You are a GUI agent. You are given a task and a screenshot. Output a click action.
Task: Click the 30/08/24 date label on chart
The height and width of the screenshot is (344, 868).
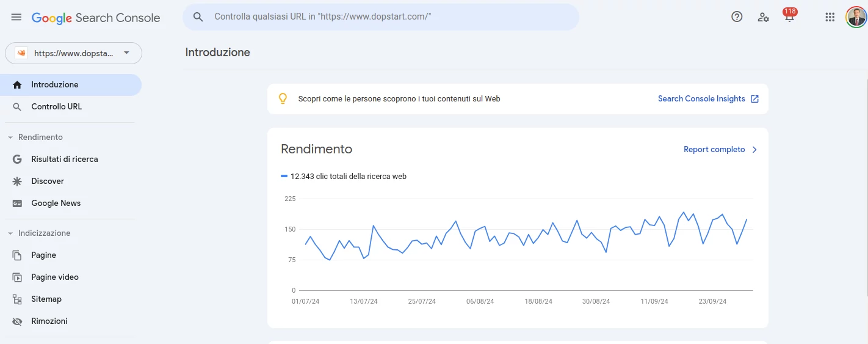click(x=596, y=302)
